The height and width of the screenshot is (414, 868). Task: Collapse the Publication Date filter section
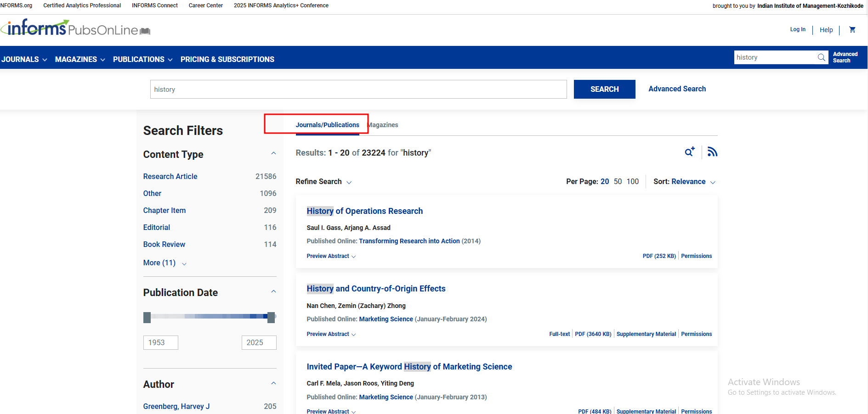(273, 292)
